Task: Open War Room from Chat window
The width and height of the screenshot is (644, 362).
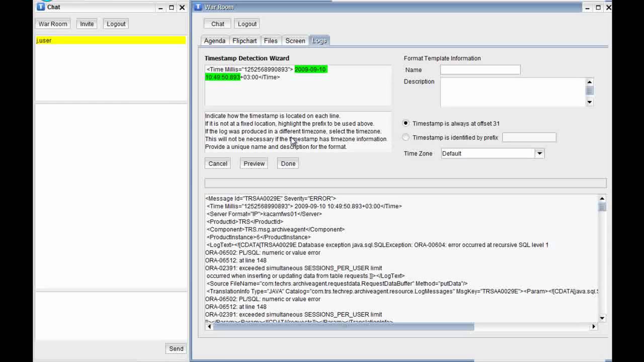Action: tap(53, 24)
